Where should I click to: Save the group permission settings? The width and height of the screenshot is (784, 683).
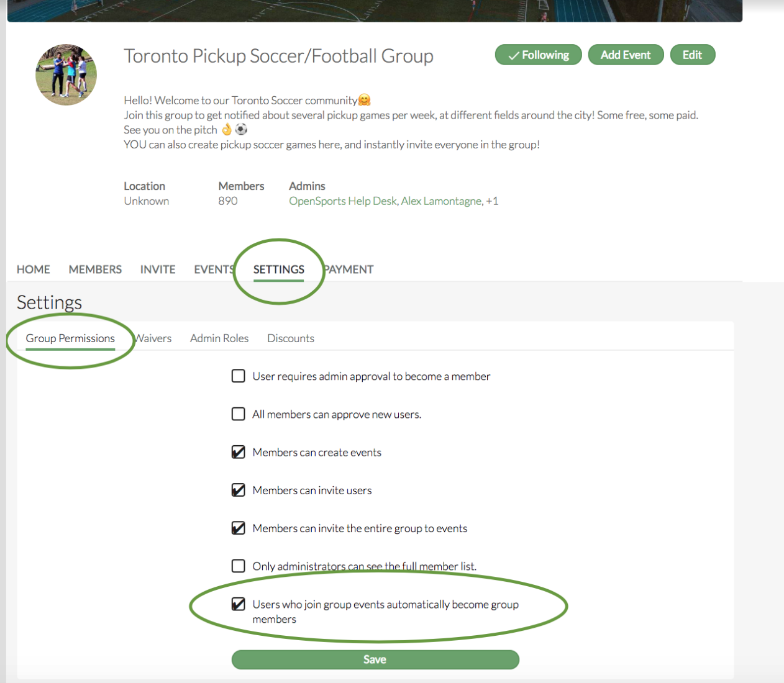375,659
